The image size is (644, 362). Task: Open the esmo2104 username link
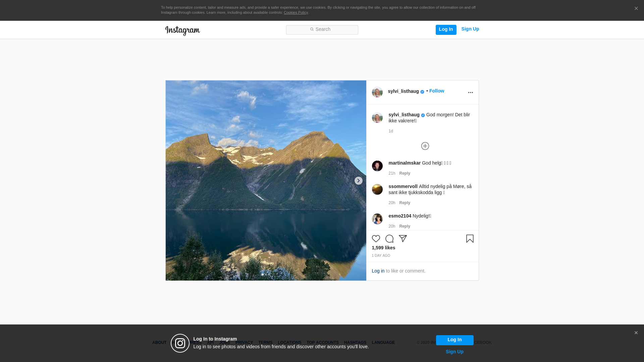click(x=400, y=216)
